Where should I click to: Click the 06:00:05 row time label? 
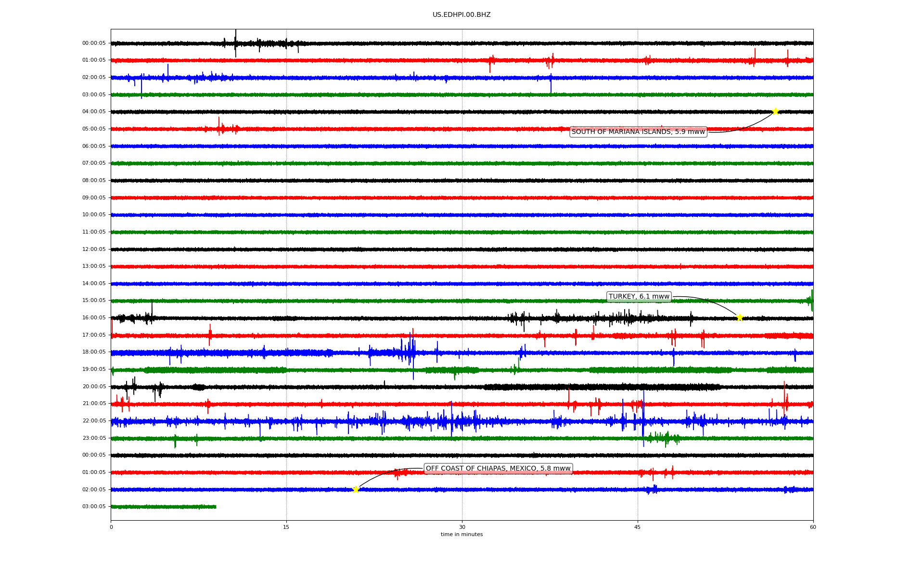pyautogui.click(x=94, y=146)
